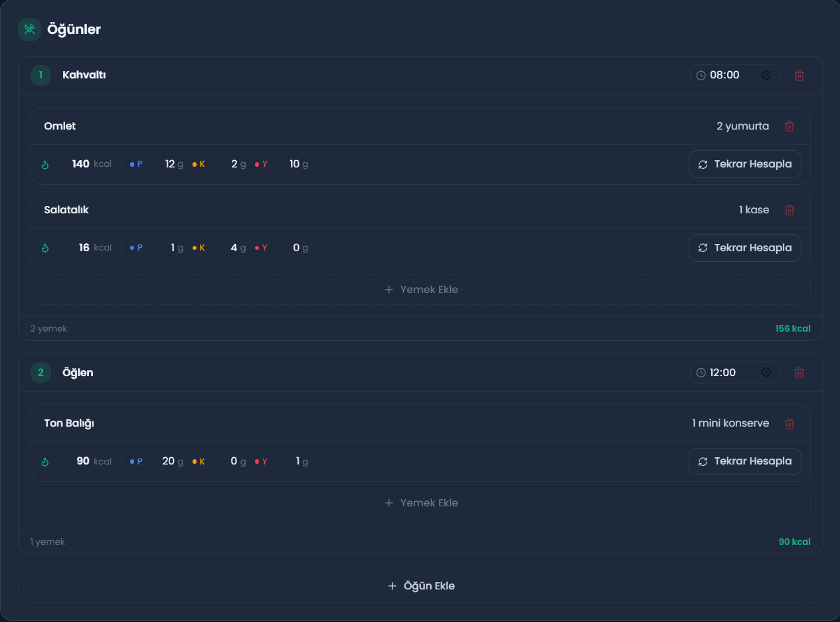
Task: Click the 156 kcal meal total
Action: (x=793, y=329)
